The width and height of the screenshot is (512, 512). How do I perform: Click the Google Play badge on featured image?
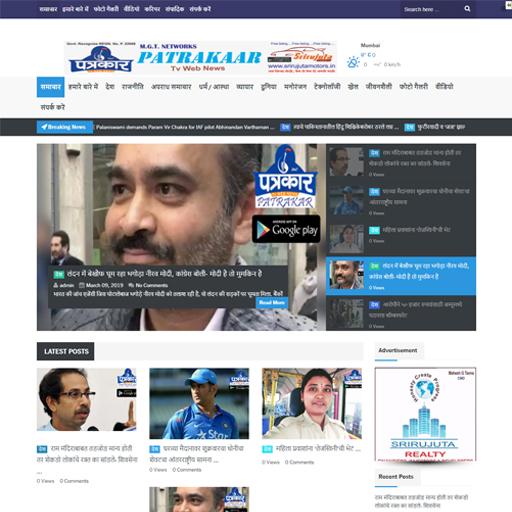click(286, 229)
